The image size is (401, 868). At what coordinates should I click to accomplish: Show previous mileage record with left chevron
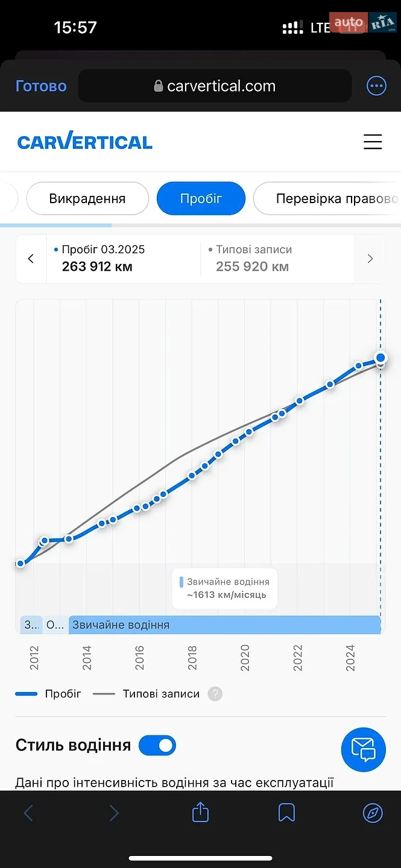pyautogui.click(x=31, y=259)
